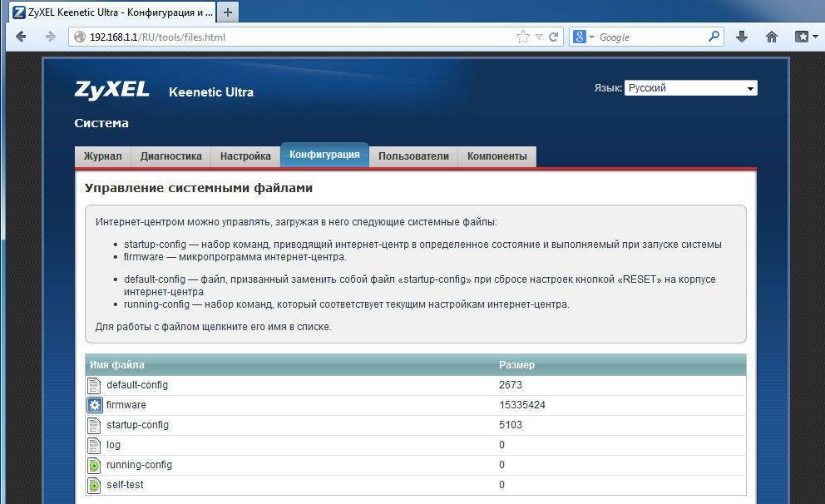The height and width of the screenshot is (504, 825).
Task: Open a new browser tab
Action: [x=227, y=12]
